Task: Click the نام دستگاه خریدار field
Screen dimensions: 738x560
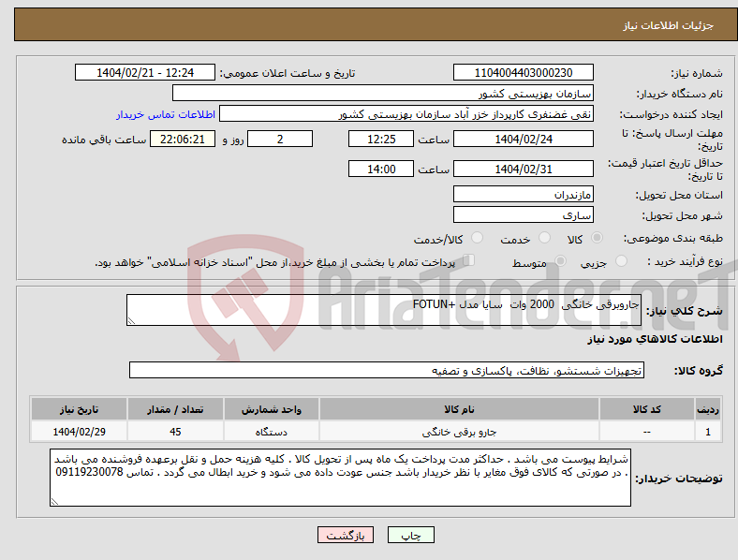Action: pyautogui.click(x=383, y=93)
